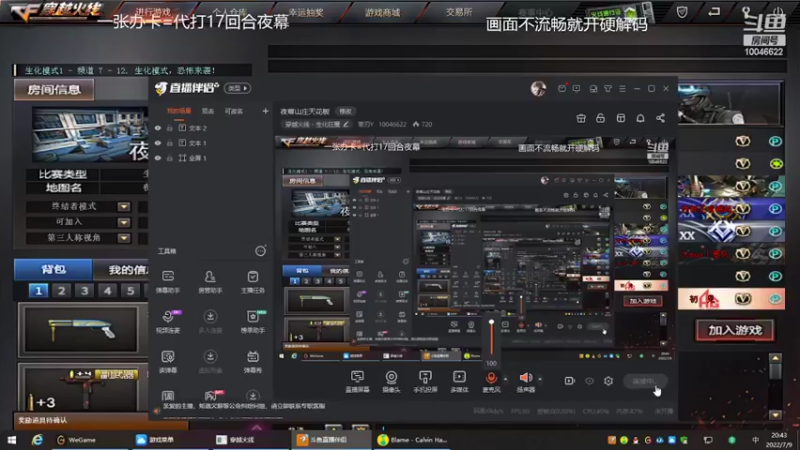This screenshot has height=450, width=800.
Task: Expand the 终结者模式 dropdown
Action: click(124, 207)
